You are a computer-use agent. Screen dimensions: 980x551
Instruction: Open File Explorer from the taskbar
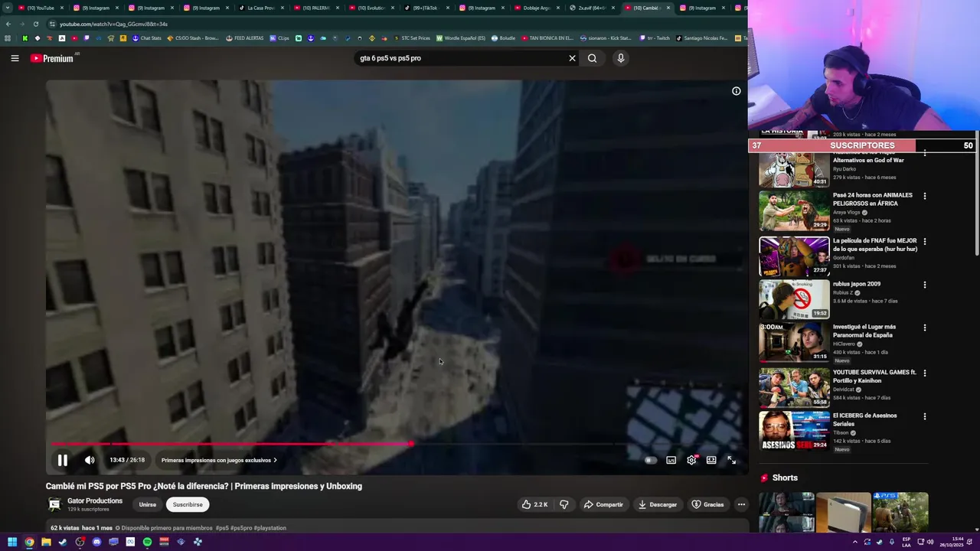pos(46,542)
